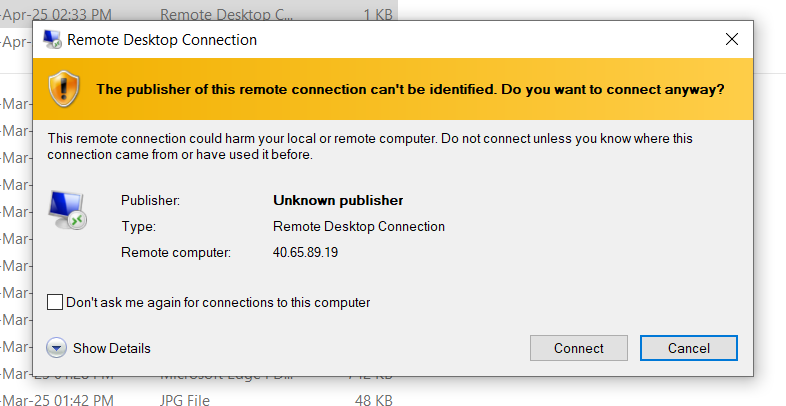Click the Remote Desktop Connection title bar text

pyautogui.click(x=162, y=40)
